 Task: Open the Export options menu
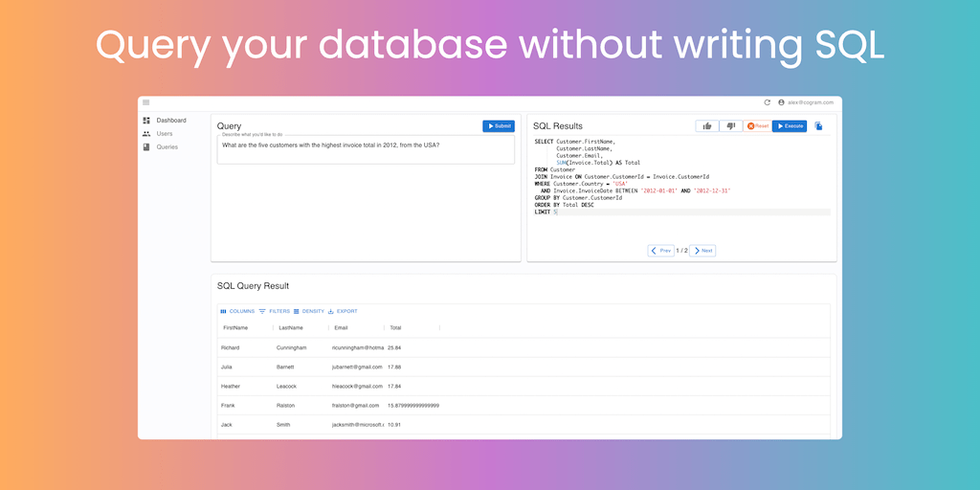[x=343, y=311]
